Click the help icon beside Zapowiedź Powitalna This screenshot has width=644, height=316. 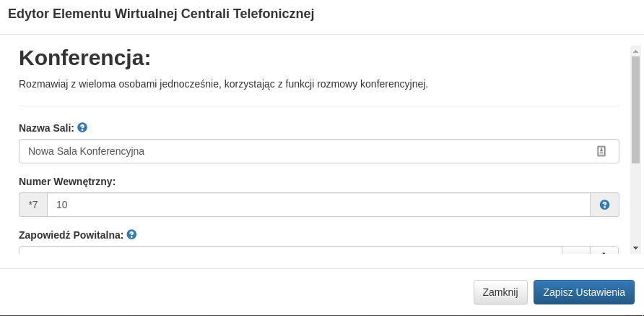pos(131,234)
